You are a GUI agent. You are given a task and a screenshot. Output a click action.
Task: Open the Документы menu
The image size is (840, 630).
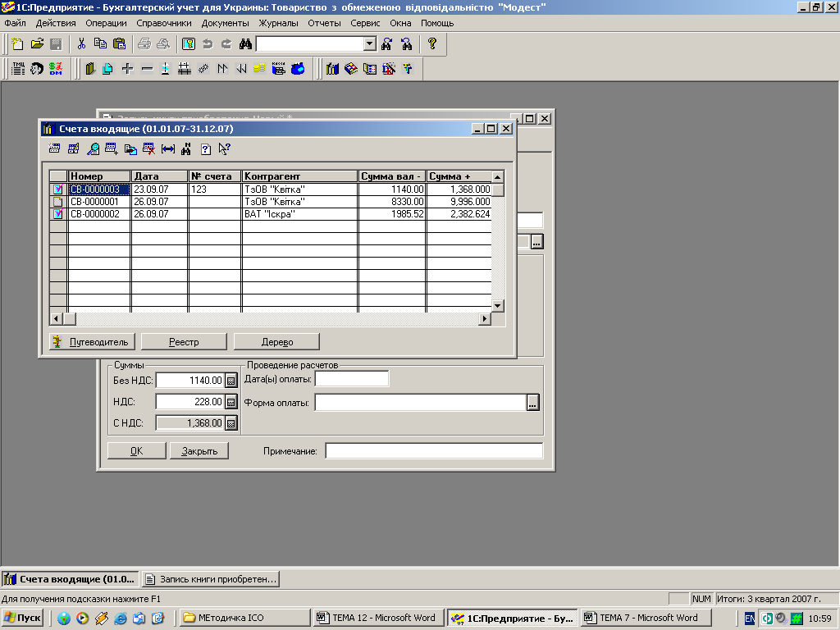(x=225, y=23)
